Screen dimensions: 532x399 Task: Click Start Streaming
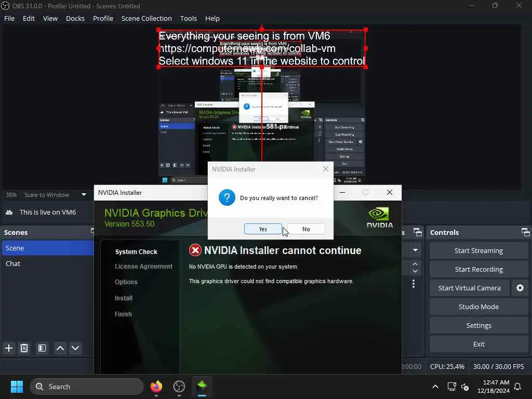pos(478,251)
